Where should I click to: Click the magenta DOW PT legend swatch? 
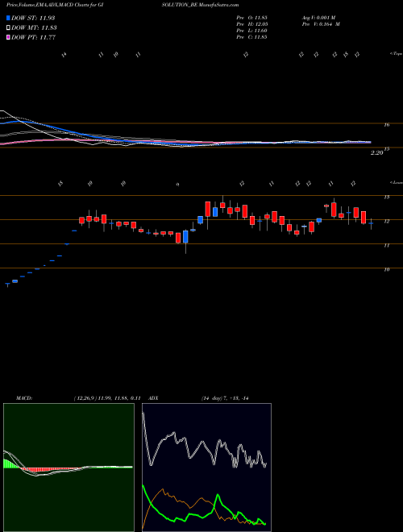coord(8,38)
